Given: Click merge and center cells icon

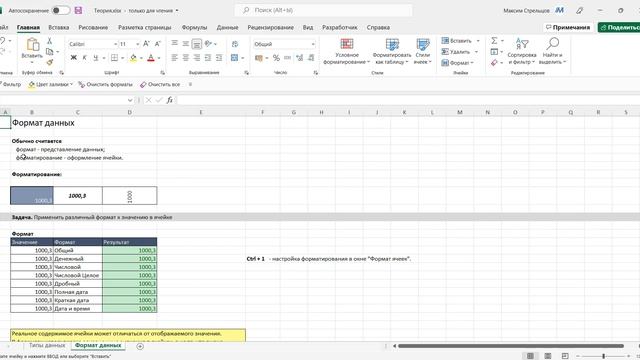Looking at the screenshot, I should 234,58.
